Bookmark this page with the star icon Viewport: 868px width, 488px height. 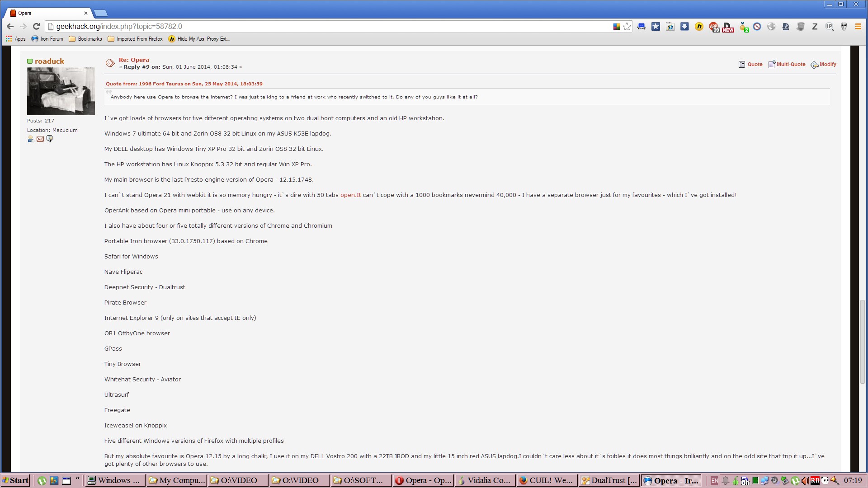(627, 27)
